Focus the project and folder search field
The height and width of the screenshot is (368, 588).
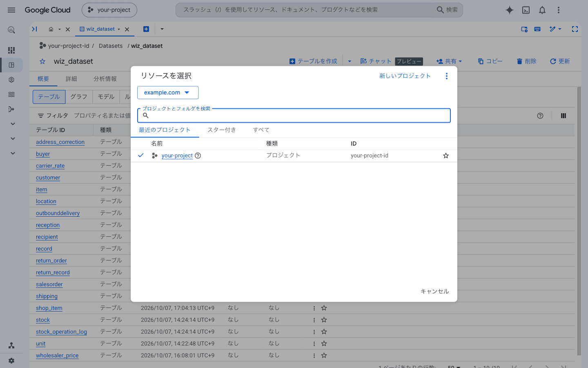pyautogui.click(x=294, y=116)
